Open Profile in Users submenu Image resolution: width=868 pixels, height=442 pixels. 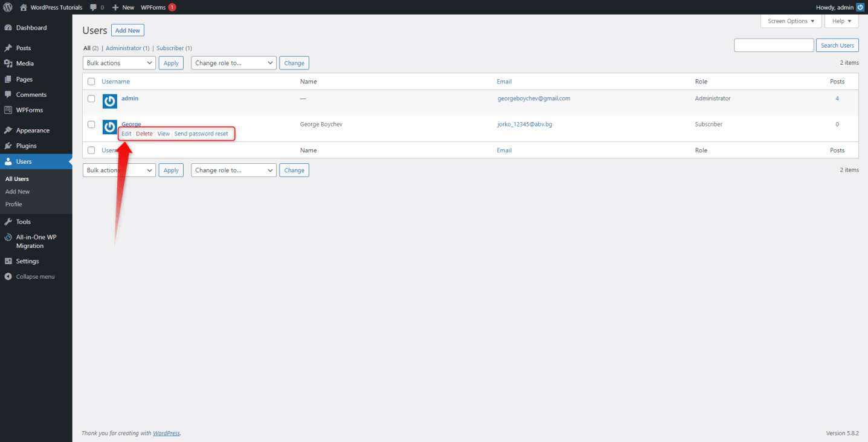click(x=14, y=204)
